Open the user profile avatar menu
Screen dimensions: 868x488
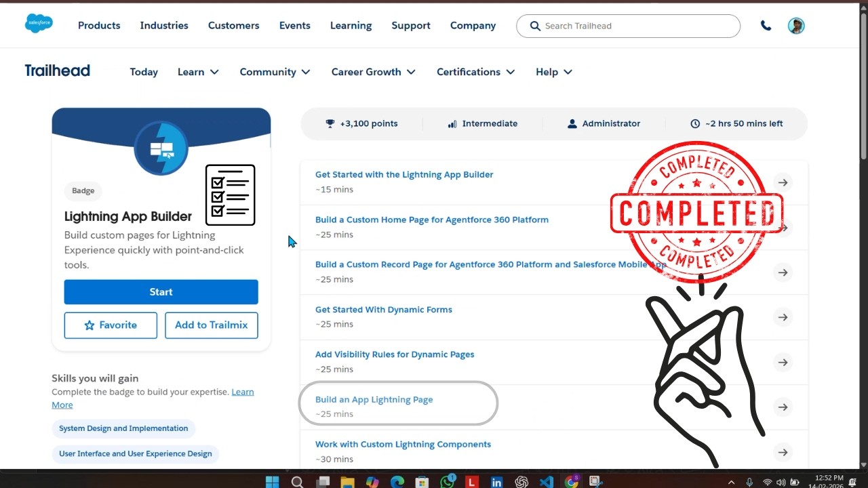coord(796,26)
